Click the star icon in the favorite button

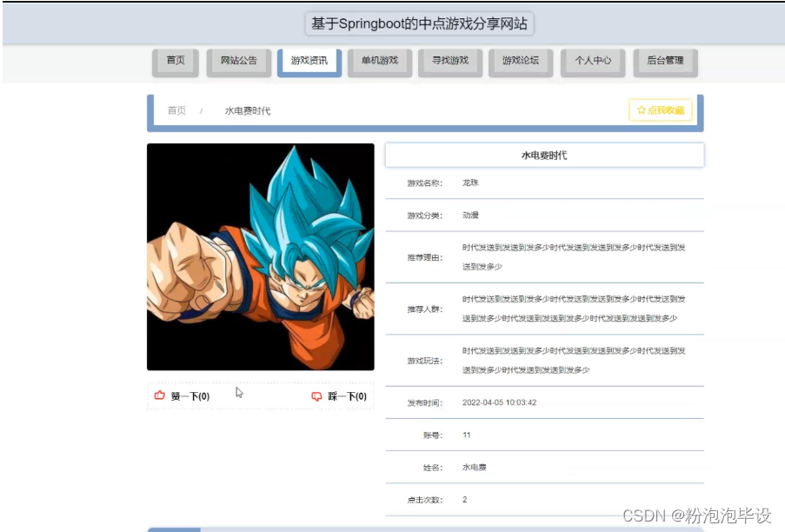(641, 110)
